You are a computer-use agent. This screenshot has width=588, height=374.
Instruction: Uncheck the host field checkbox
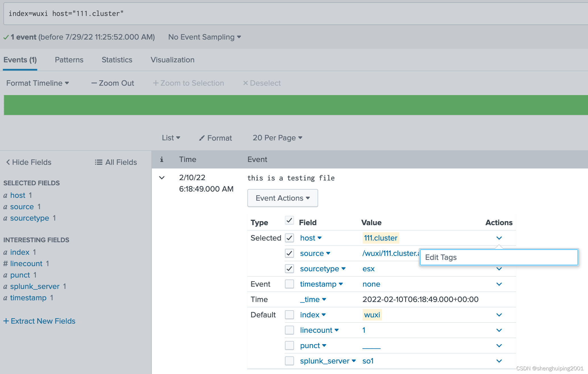coord(289,238)
